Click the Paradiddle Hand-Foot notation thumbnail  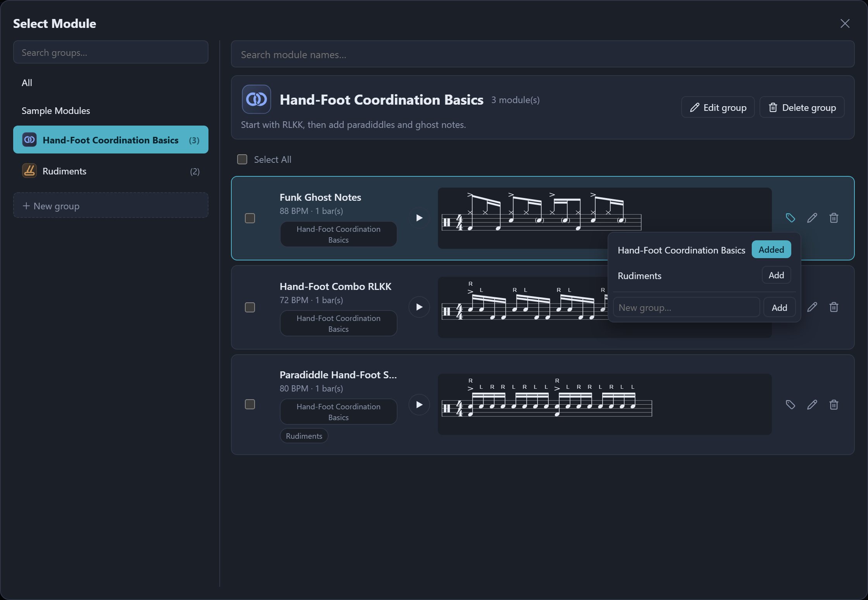604,404
